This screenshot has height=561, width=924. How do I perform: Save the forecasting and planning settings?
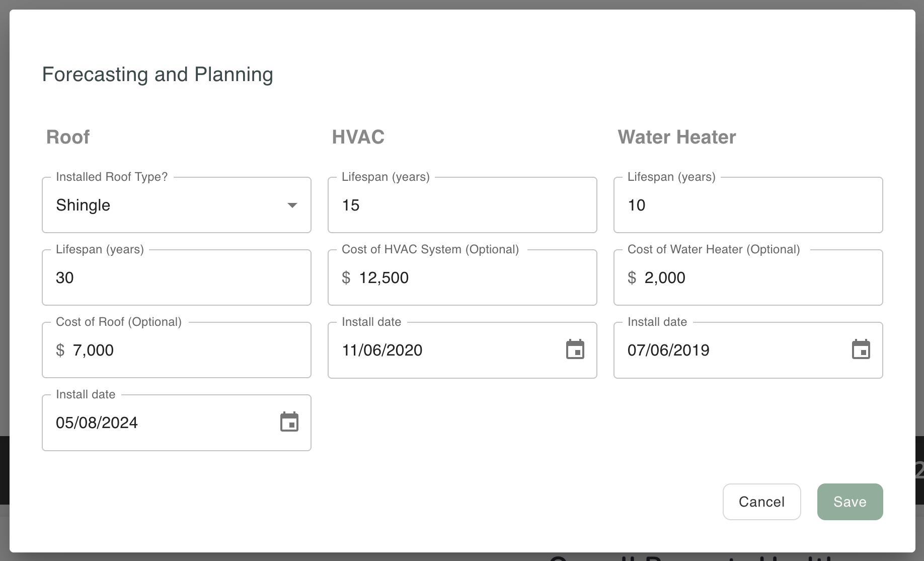click(850, 502)
